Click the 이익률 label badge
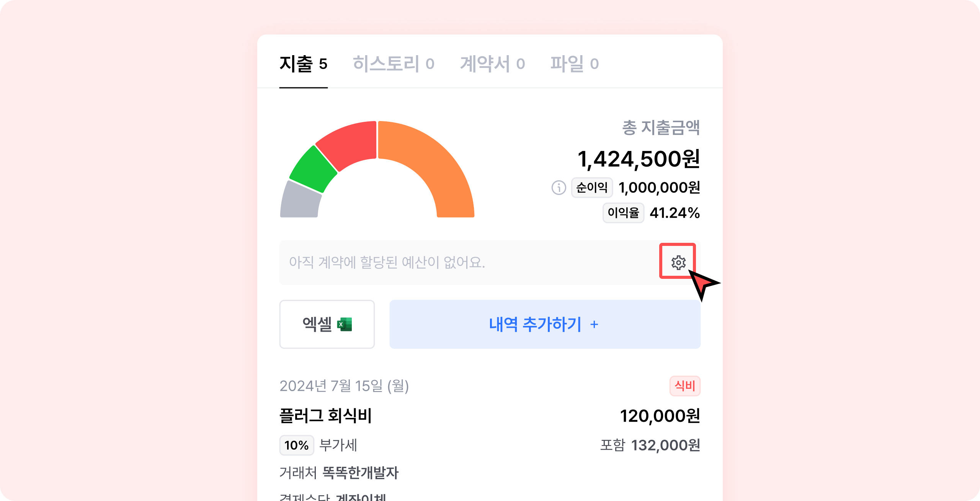980x501 pixels. pyautogui.click(x=623, y=213)
